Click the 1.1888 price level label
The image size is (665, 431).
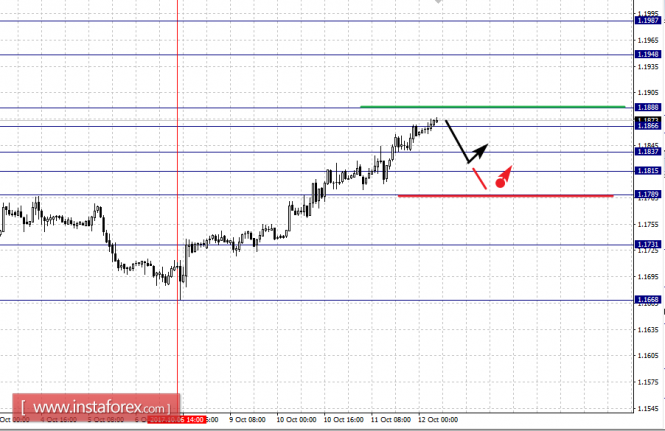pyautogui.click(x=646, y=107)
